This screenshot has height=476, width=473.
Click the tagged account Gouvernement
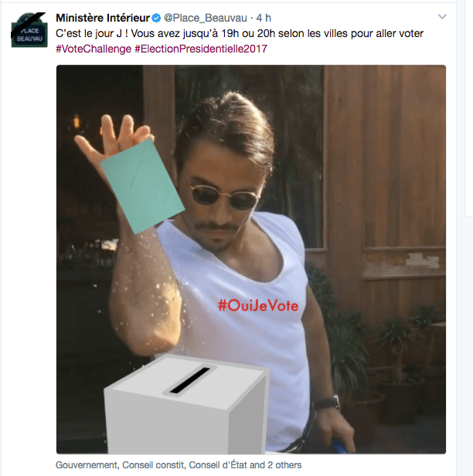point(87,465)
